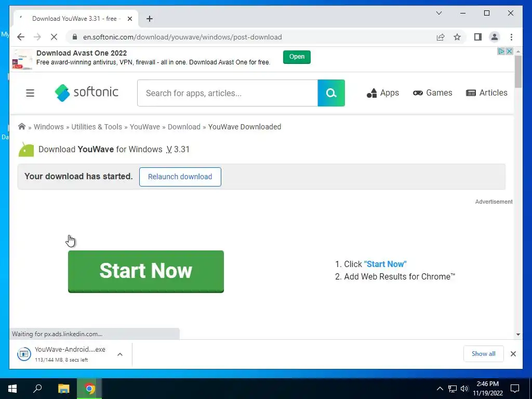This screenshot has height=399, width=532.
Task: Open the Windows Start menu
Action: point(12,389)
